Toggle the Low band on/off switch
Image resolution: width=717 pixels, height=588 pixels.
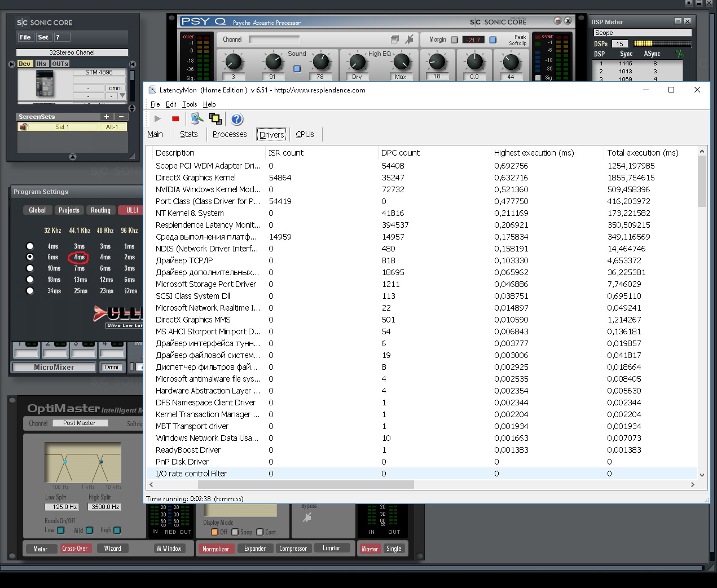coord(61,530)
